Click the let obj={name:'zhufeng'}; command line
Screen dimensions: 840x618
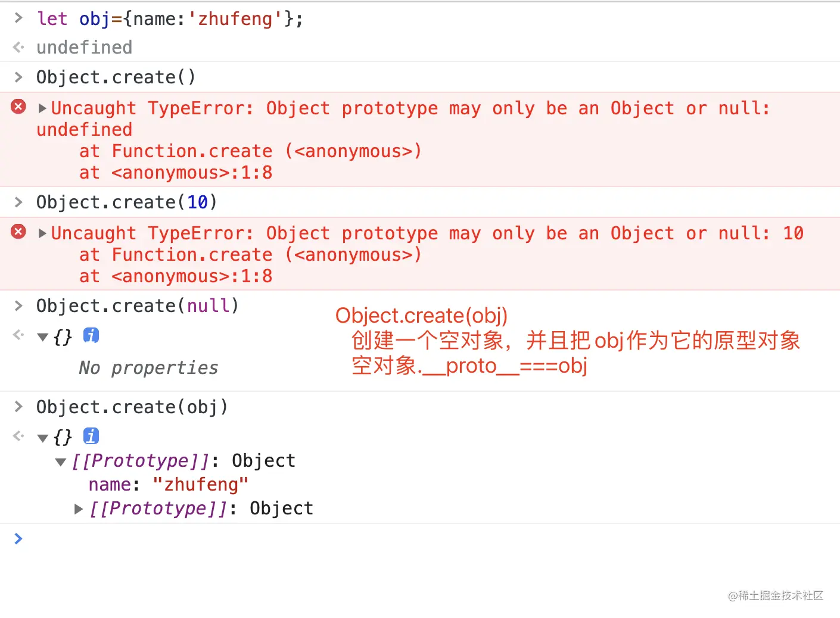(x=170, y=19)
